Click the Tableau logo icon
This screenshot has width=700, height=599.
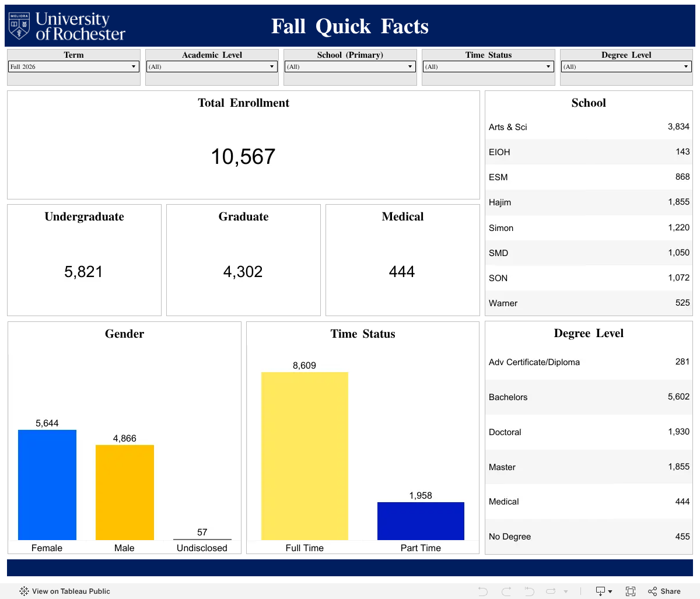[x=24, y=591]
